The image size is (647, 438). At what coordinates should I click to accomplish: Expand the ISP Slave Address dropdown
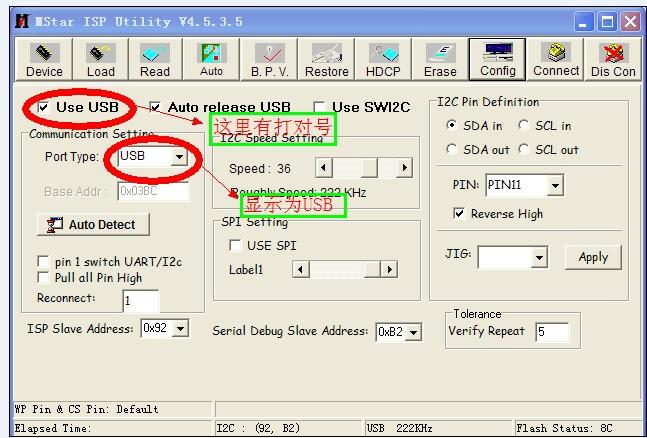pos(180,329)
